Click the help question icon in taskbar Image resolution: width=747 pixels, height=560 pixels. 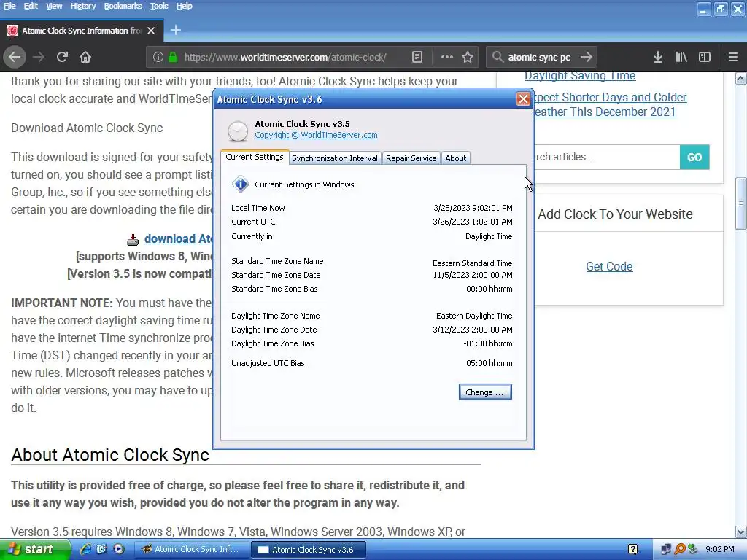click(632, 549)
